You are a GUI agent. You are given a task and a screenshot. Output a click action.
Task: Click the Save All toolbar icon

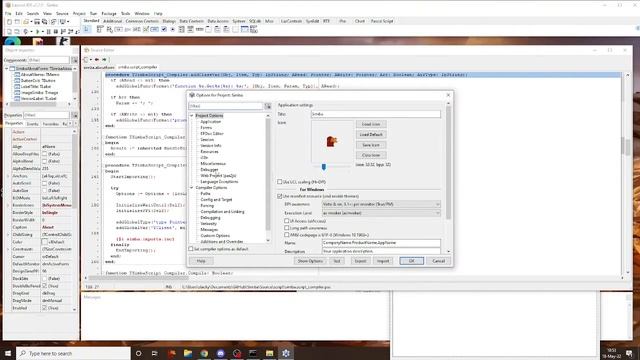point(44,22)
